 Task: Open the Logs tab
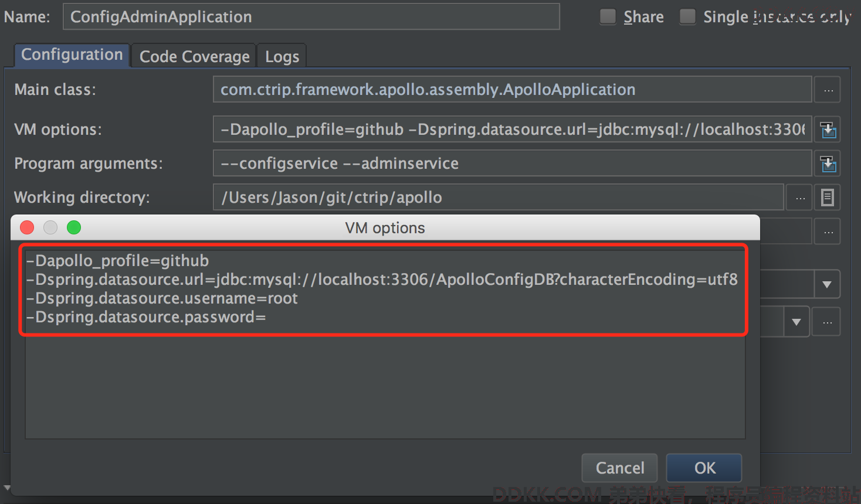coord(282,56)
